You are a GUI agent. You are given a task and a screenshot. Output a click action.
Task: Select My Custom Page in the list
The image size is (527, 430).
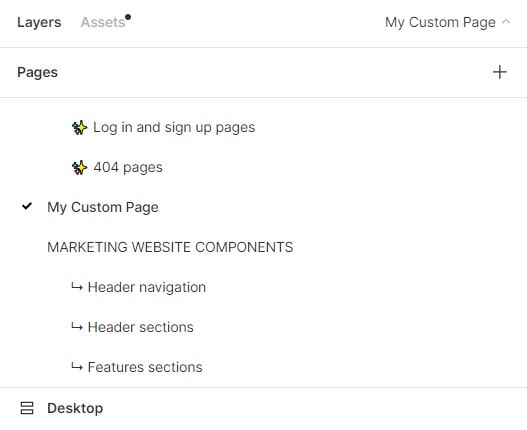click(x=103, y=207)
